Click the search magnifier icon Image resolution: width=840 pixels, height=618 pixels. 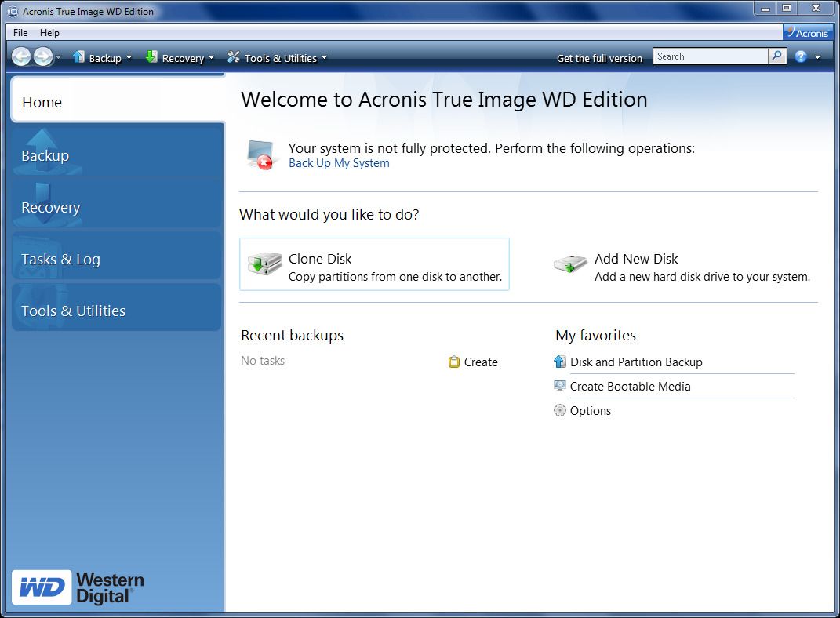pyautogui.click(x=776, y=56)
